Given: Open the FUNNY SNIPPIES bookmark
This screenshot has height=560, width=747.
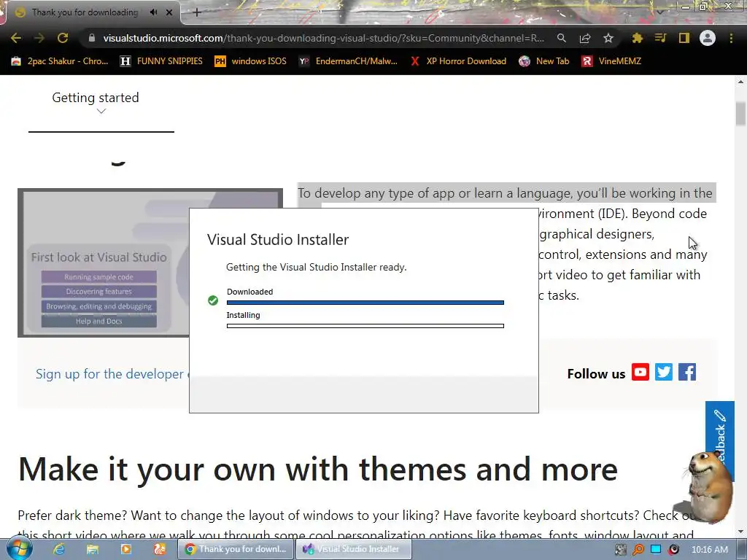Looking at the screenshot, I should [x=161, y=61].
